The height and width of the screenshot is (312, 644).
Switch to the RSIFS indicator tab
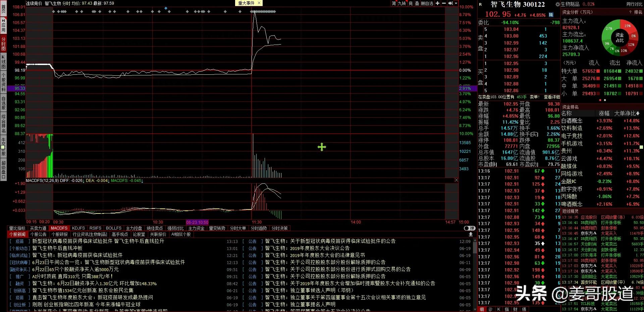click(95, 228)
